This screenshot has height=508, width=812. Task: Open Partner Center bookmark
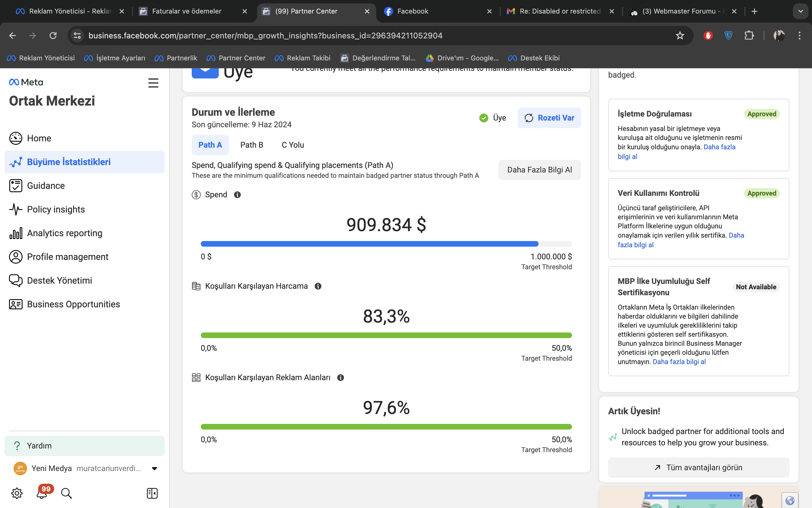(x=236, y=58)
